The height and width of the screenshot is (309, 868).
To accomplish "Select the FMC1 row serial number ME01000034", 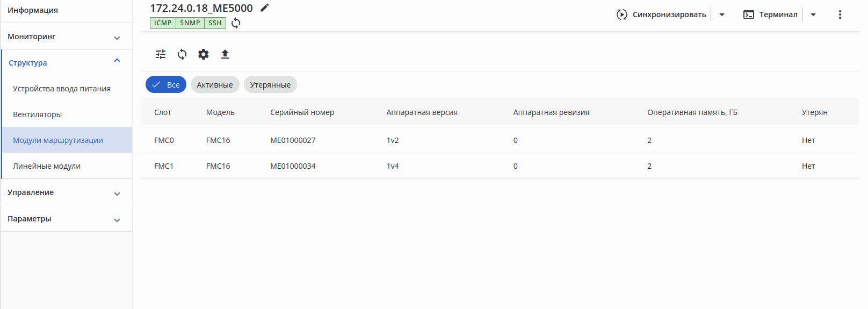I will click(293, 166).
